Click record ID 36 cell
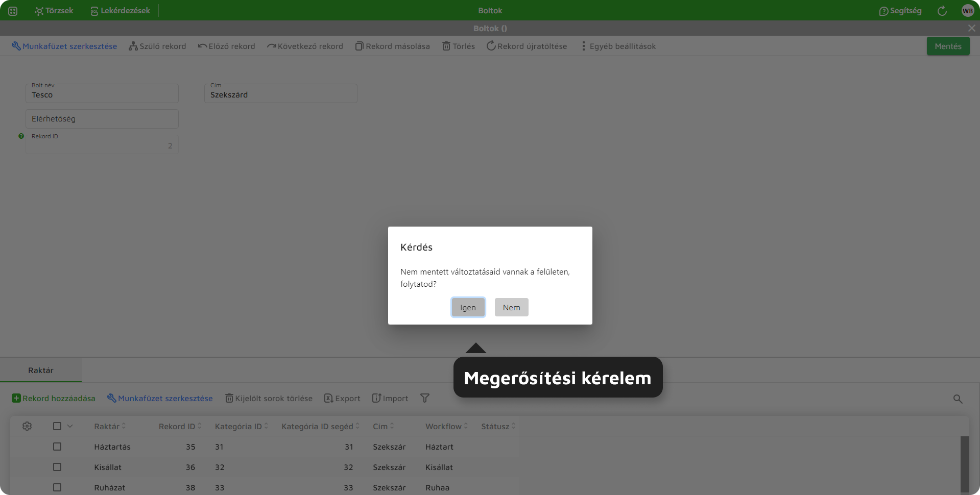 point(190,467)
